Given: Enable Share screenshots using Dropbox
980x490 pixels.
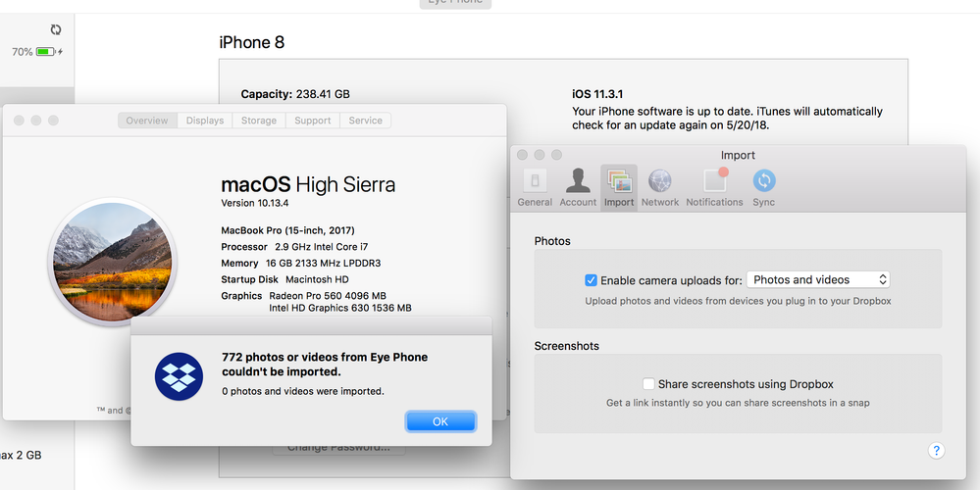Looking at the screenshot, I should [648, 384].
